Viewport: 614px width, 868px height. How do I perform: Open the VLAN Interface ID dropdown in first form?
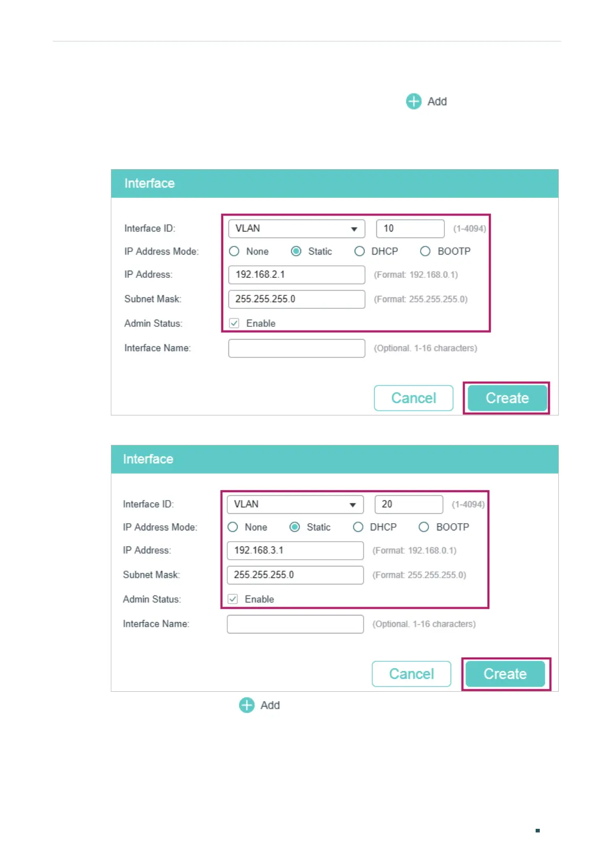click(296, 228)
